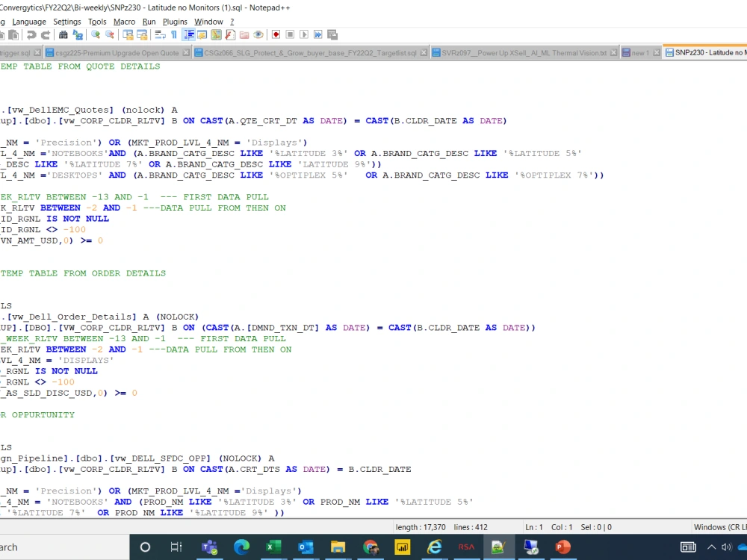Open the Document Map icon
The width and height of the screenshot is (747, 560).
[217, 35]
